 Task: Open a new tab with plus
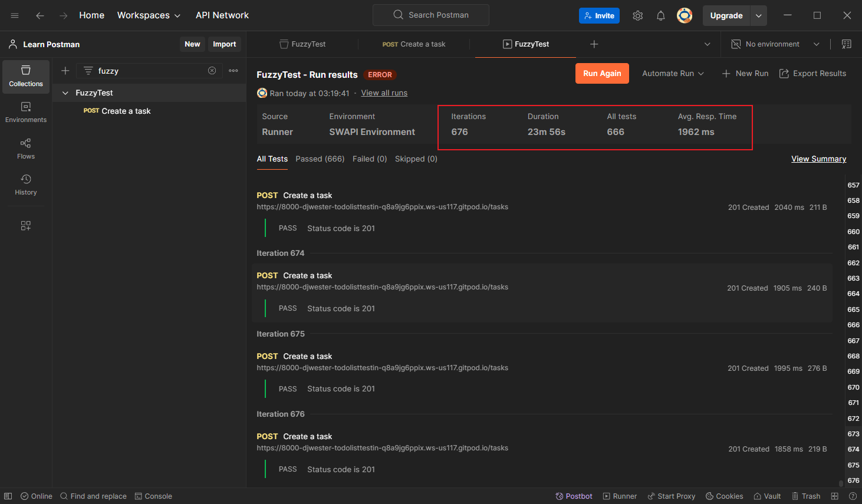point(594,44)
